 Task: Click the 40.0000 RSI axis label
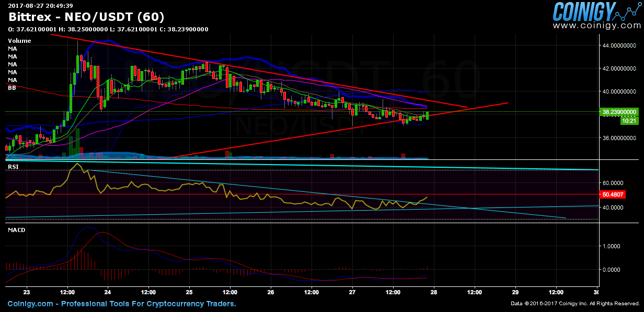pos(614,207)
